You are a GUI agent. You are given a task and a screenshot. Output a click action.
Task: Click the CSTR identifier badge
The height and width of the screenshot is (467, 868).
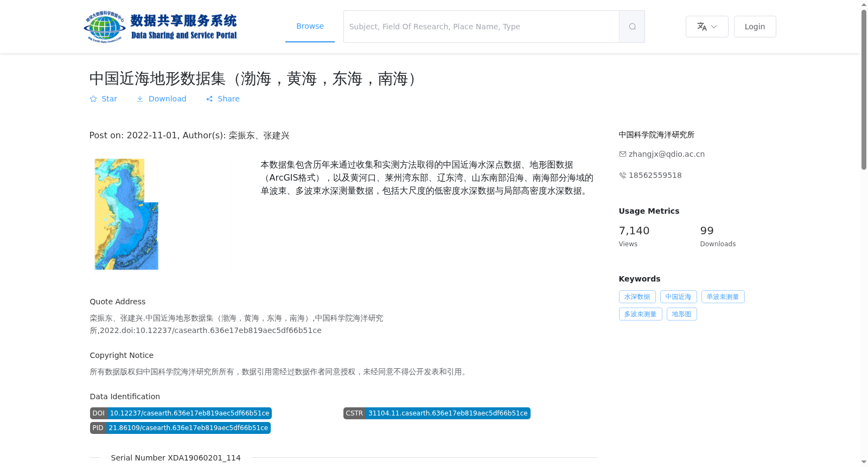(437, 413)
